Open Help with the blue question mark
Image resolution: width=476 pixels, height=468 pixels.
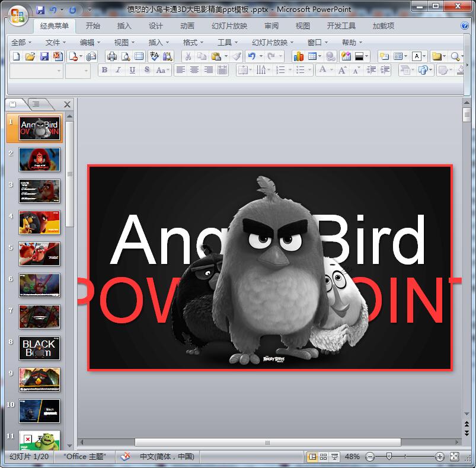coord(465,26)
